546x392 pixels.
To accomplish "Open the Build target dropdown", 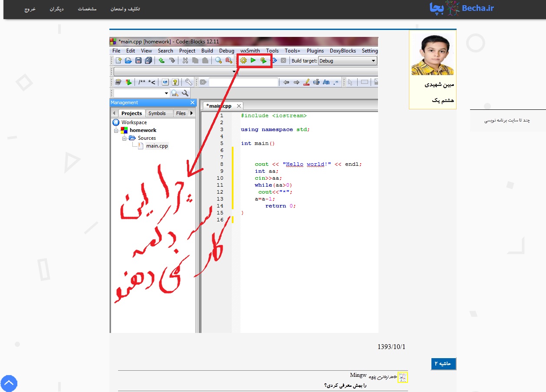I will tap(347, 61).
